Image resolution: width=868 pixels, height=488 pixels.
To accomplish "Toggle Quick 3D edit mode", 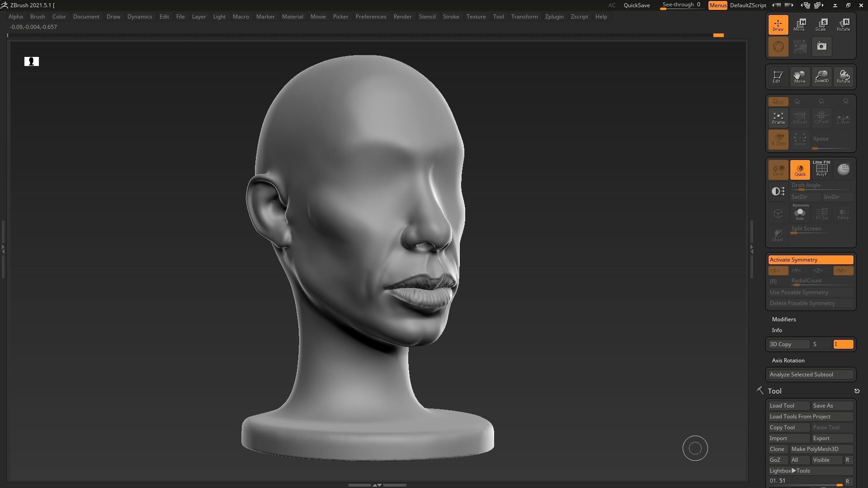I will pos(800,169).
